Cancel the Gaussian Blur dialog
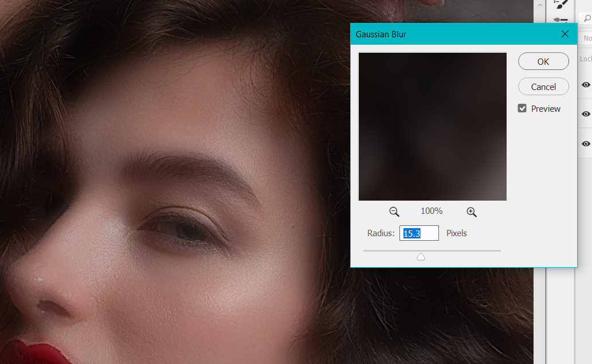 (x=543, y=87)
